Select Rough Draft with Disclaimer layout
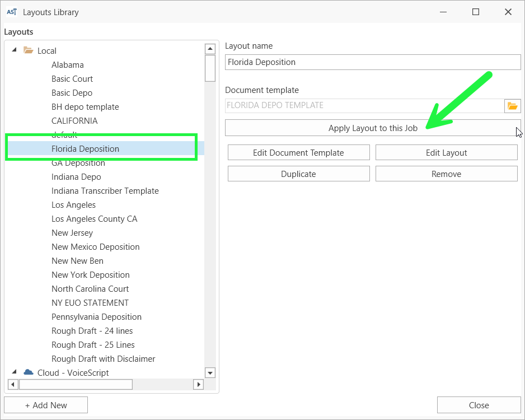This screenshot has height=420, width=525. (103, 359)
